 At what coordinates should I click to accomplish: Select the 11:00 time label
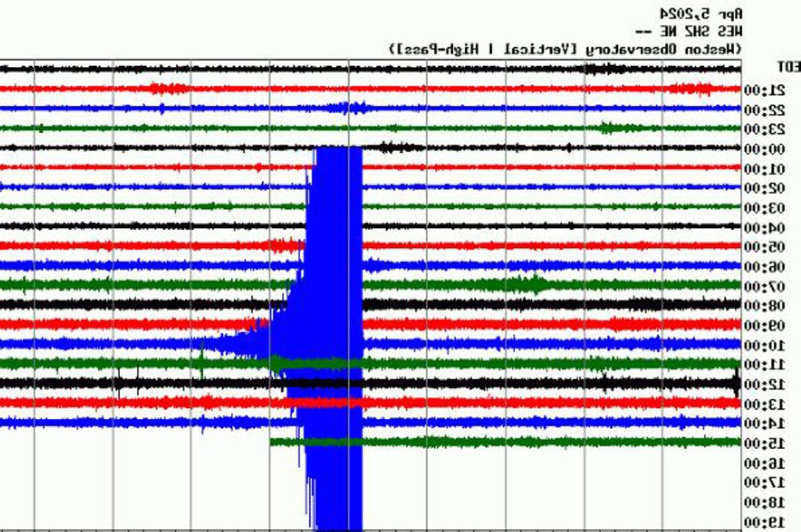point(765,364)
